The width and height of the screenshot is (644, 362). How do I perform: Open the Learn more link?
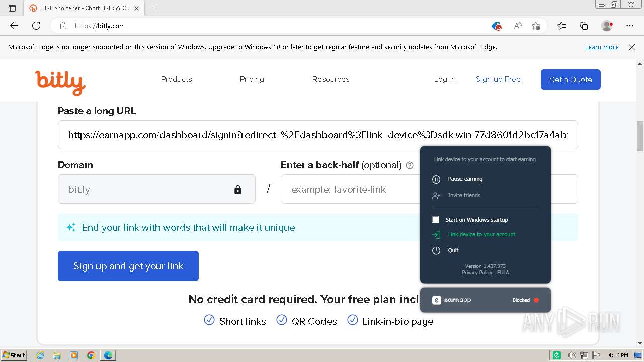coord(602,47)
